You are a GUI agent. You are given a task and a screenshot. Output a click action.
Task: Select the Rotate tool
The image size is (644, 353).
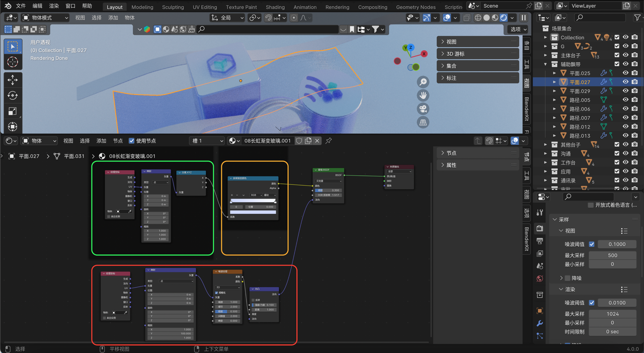click(13, 96)
